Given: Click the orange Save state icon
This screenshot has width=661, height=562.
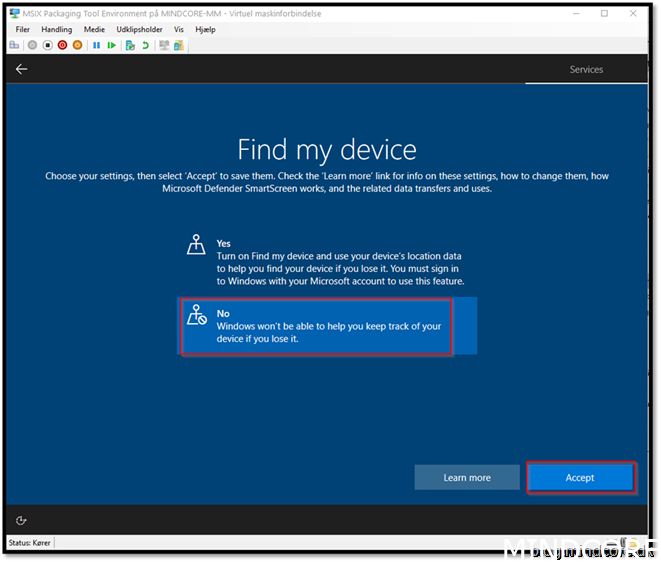Looking at the screenshot, I should (x=77, y=45).
